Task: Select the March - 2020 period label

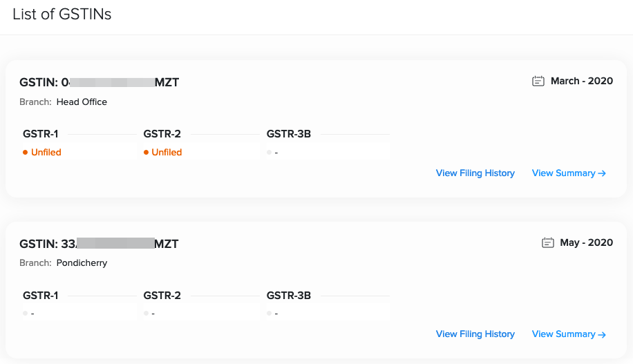Action: pos(581,82)
